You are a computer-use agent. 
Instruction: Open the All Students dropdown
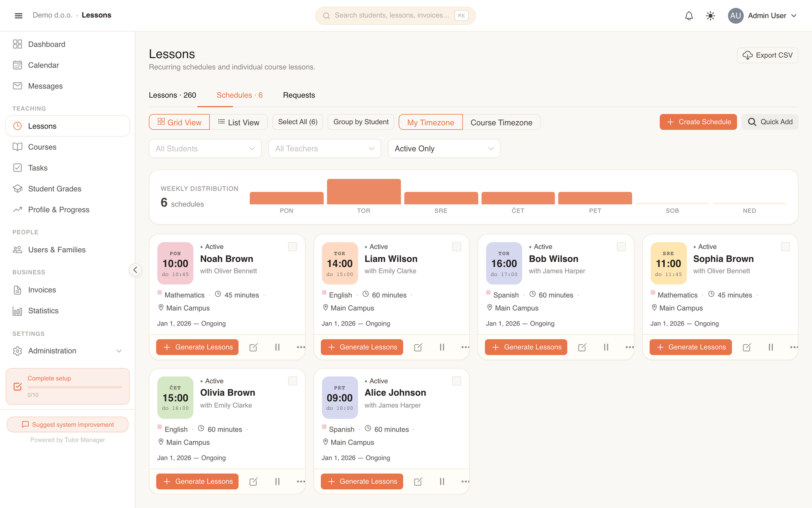pyautogui.click(x=205, y=148)
